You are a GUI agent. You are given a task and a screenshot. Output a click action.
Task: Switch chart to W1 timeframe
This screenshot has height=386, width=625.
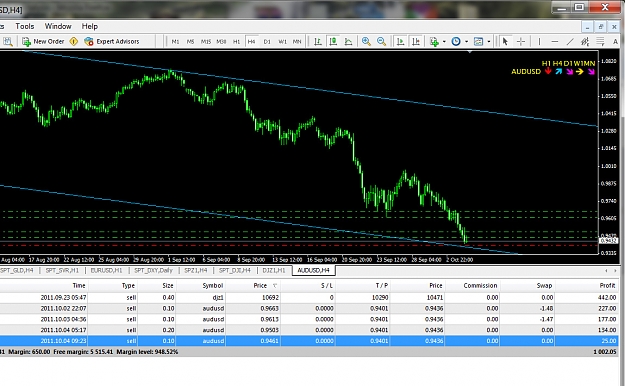(x=282, y=41)
